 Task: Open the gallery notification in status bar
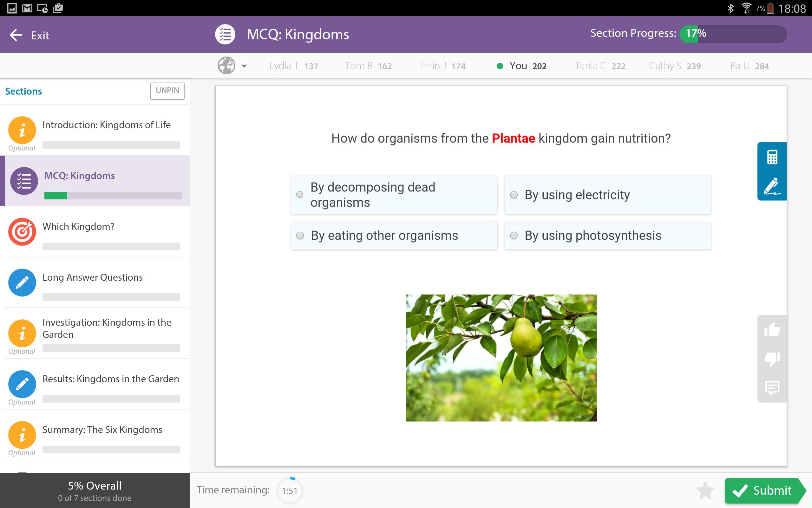click(12, 8)
